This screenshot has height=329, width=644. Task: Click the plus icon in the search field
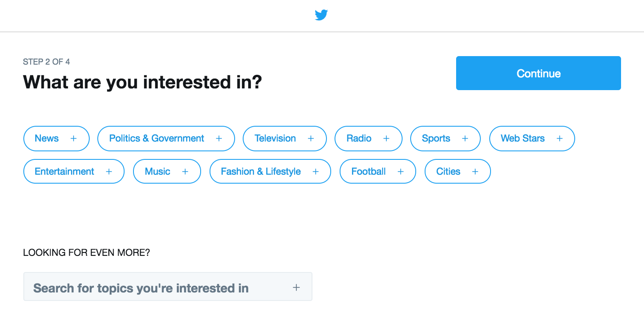[296, 287]
